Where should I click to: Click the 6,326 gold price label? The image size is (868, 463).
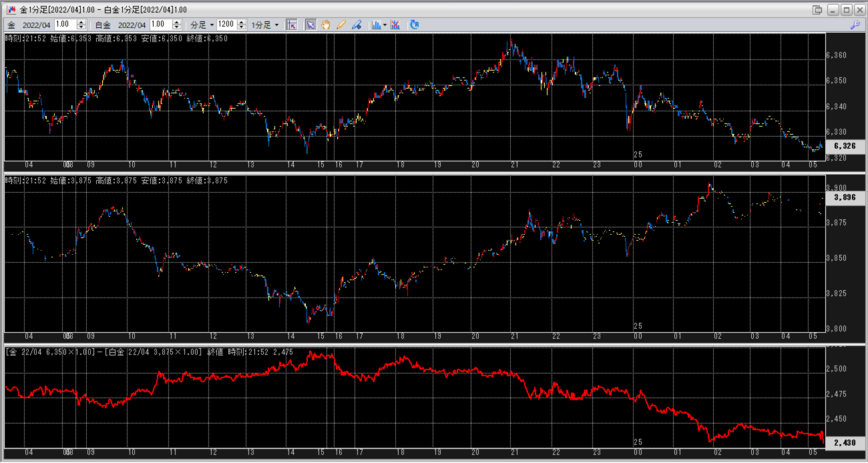coord(844,146)
